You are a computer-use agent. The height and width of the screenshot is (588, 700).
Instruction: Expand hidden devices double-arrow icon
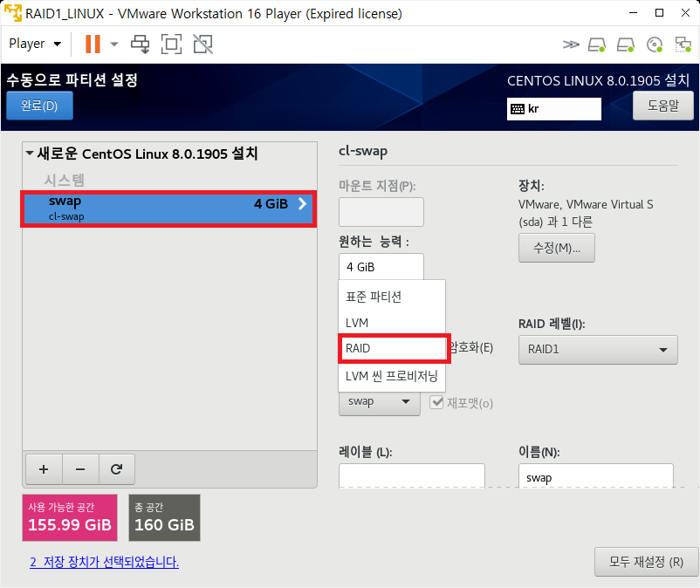pyautogui.click(x=571, y=44)
